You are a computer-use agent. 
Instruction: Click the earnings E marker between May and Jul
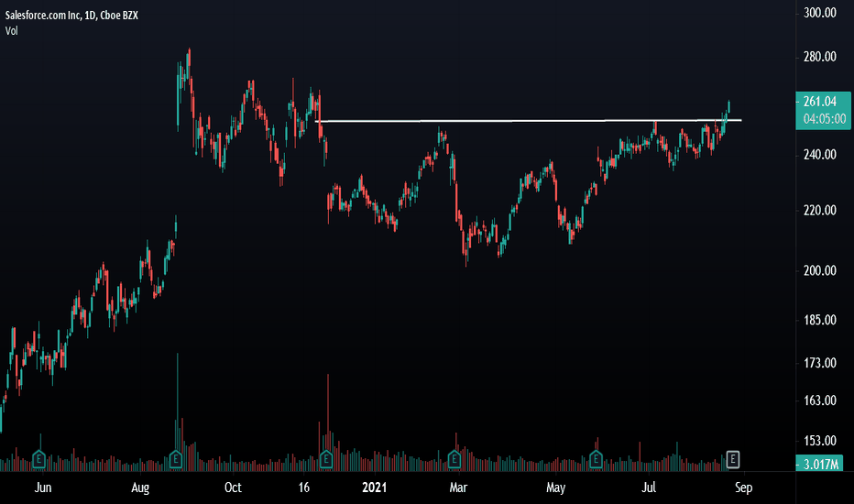pos(596,459)
